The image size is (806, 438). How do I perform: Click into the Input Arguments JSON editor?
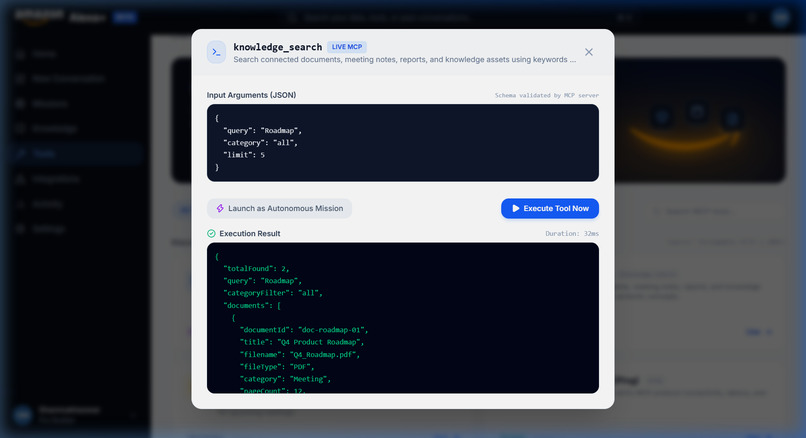pyautogui.click(x=403, y=143)
